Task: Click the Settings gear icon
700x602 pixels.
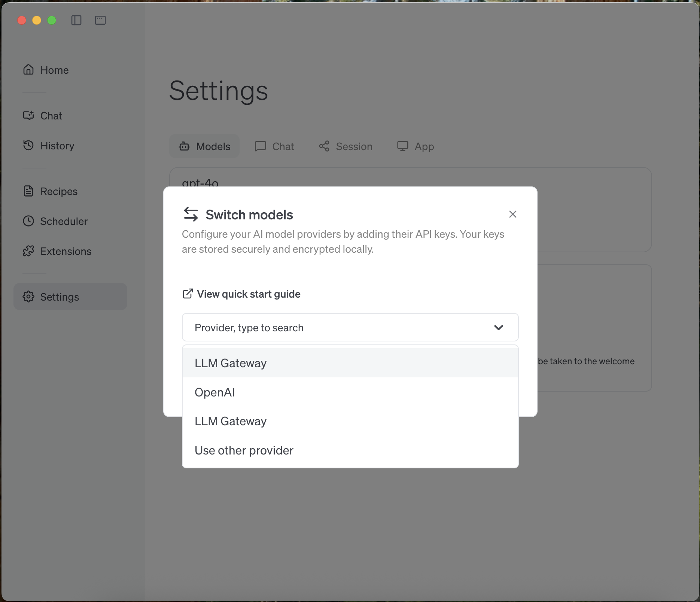Action: (28, 297)
